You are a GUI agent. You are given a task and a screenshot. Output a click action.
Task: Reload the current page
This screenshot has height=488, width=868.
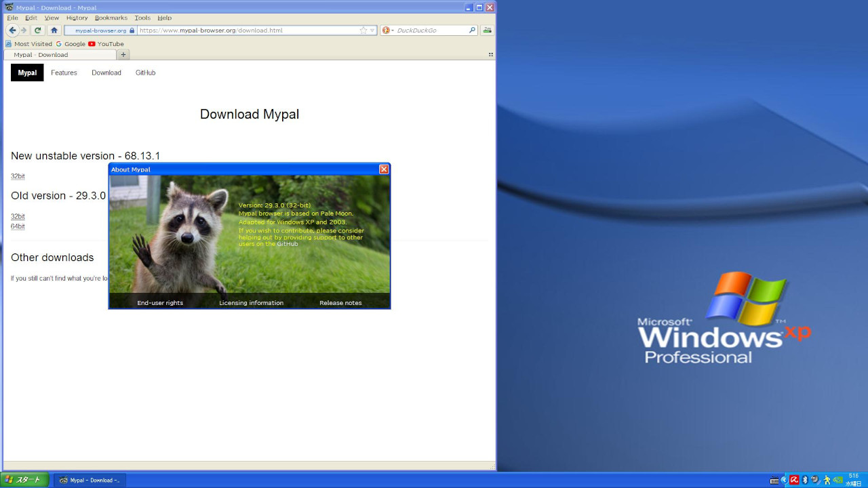[x=38, y=30]
